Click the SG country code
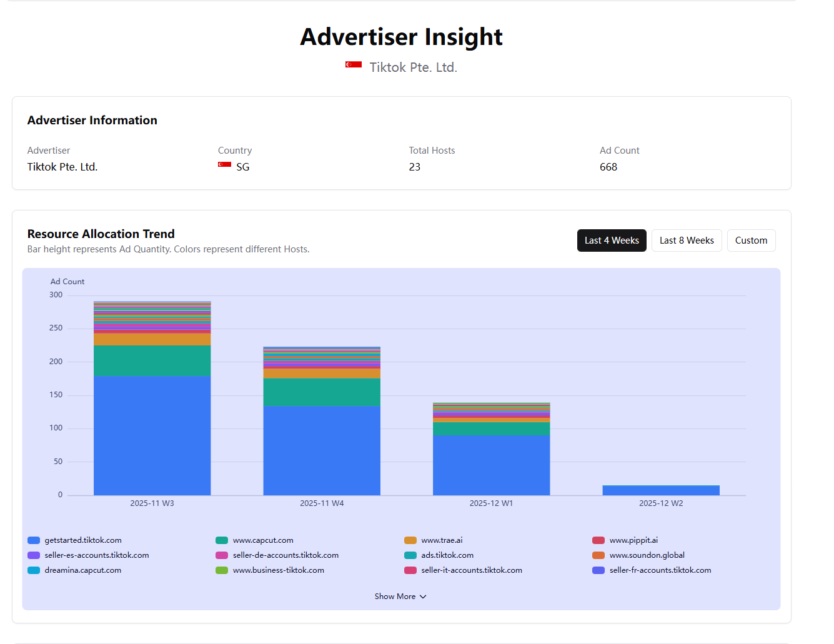Viewport: 834px width, 644px height. (243, 167)
